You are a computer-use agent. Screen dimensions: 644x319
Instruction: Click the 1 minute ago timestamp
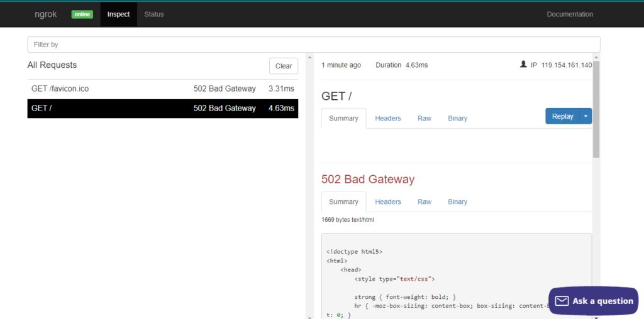pyautogui.click(x=341, y=65)
